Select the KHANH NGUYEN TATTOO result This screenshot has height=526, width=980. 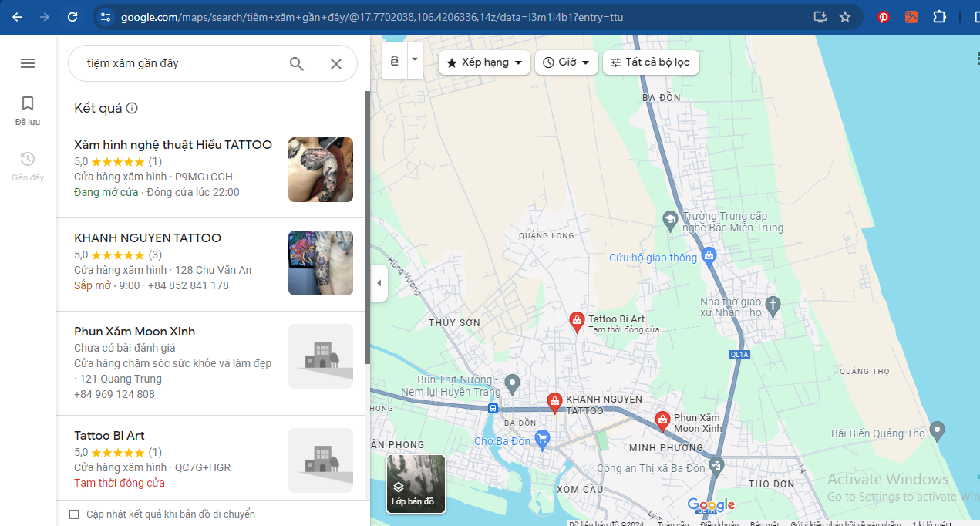tap(147, 238)
